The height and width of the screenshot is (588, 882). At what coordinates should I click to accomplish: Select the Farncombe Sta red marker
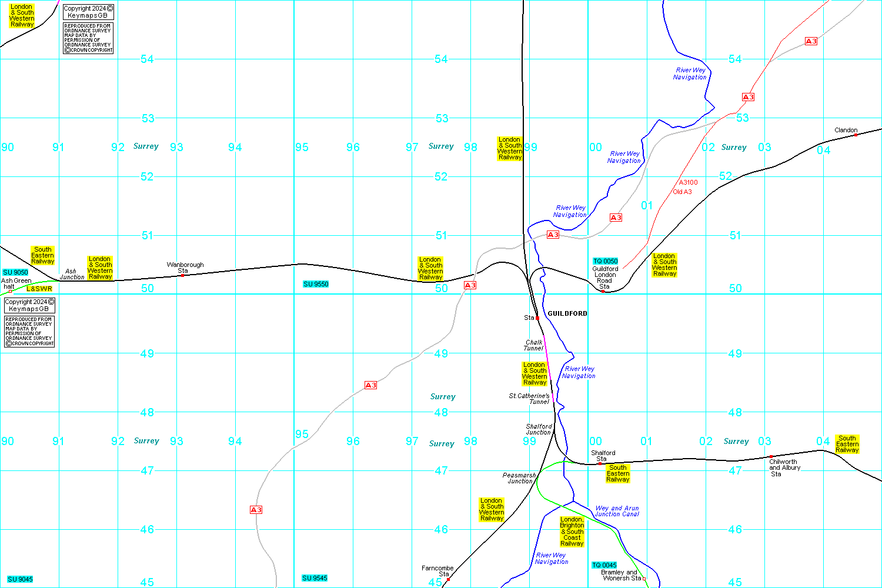[448, 579]
